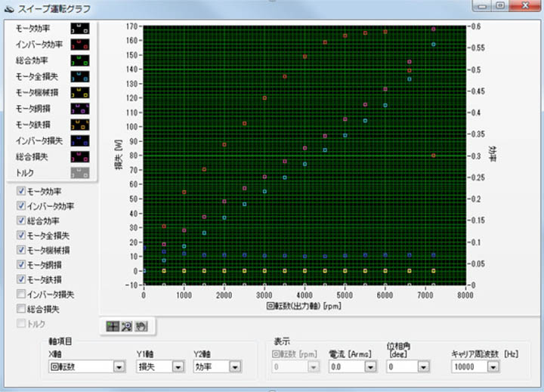Select the crosshair cursor tool in graph palette

click(x=113, y=326)
